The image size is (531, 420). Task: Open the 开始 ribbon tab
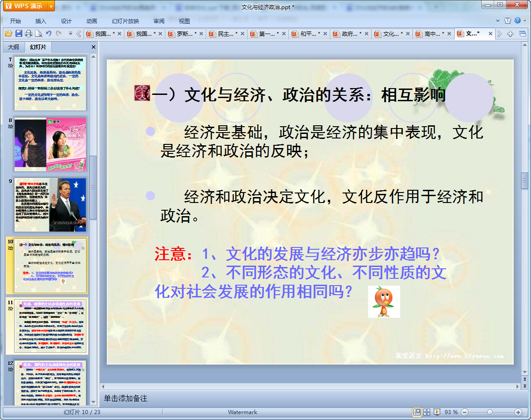pos(15,21)
